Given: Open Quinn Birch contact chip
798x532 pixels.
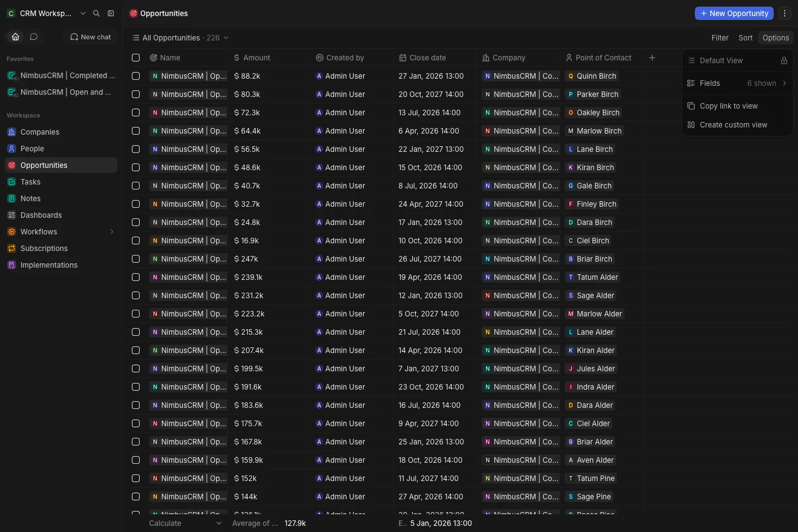Looking at the screenshot, I should [591, 76].
